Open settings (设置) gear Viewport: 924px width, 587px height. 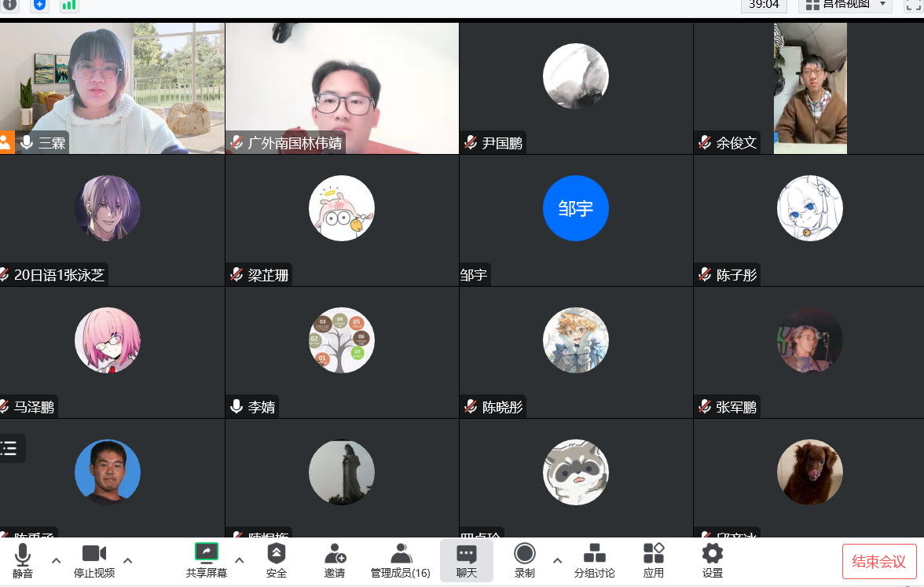(713, 561)
